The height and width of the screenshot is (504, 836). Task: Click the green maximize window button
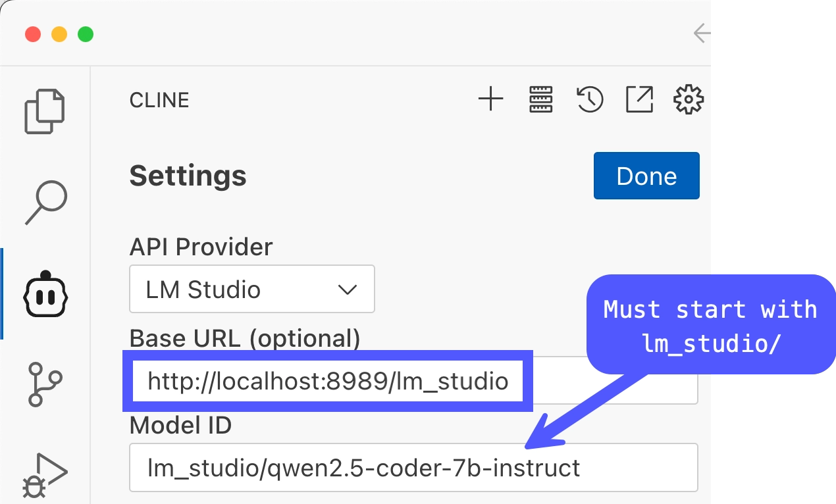click(x=86, y=34)
